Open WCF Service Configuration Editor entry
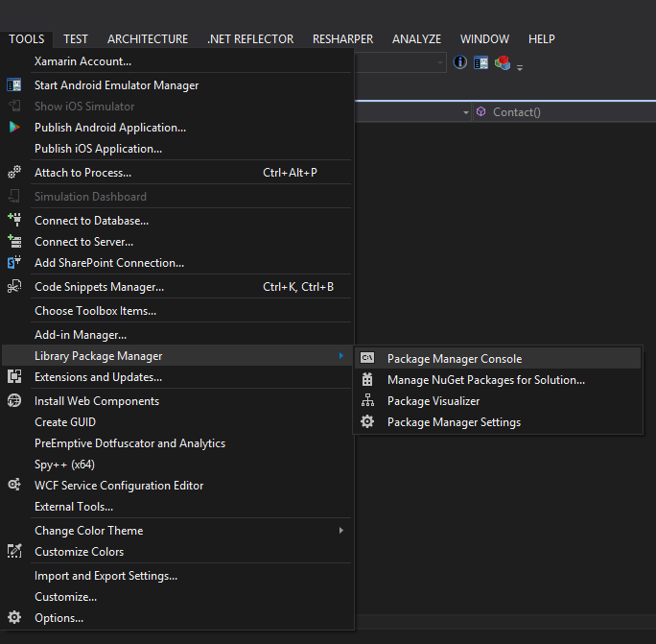The height and width of the screenshot is (644, 656). click(x=177, y=486)
